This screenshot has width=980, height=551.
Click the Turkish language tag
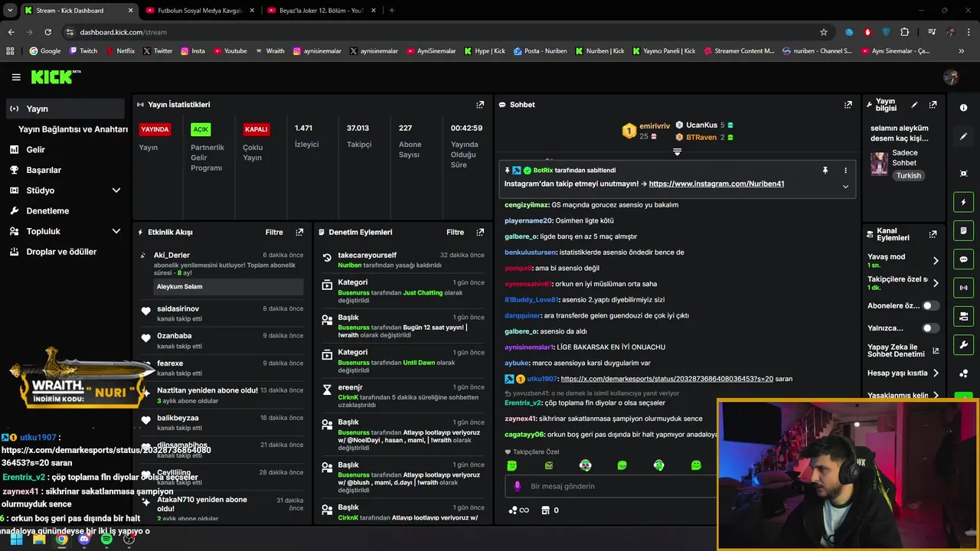pyautogui.click(x=909, y=175)
